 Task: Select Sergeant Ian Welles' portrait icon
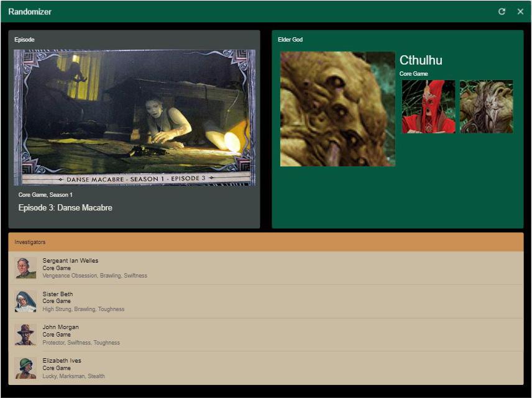25,268
